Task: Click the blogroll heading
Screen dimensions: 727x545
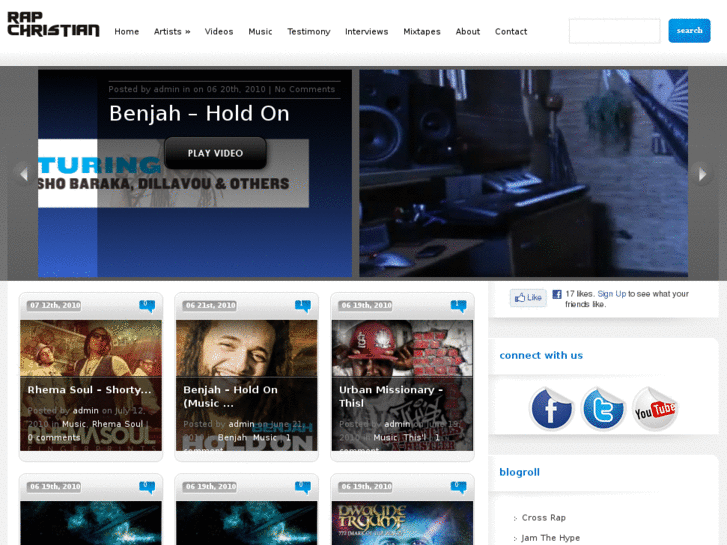Action: pyautogui.click(x=519, y=472)
